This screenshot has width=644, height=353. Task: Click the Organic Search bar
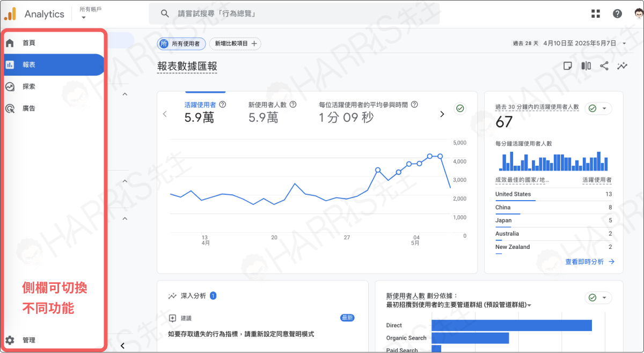point(470,338)
